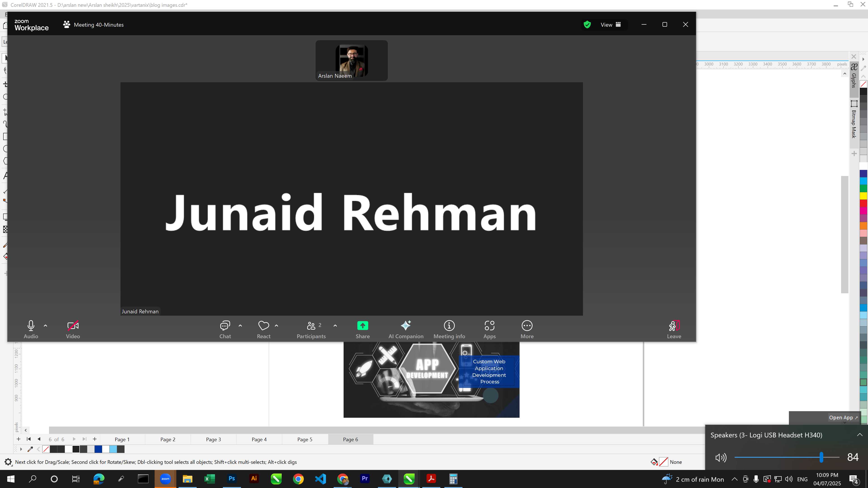Switch to Page 1 tab in CorelDRAW

point(122,439)
